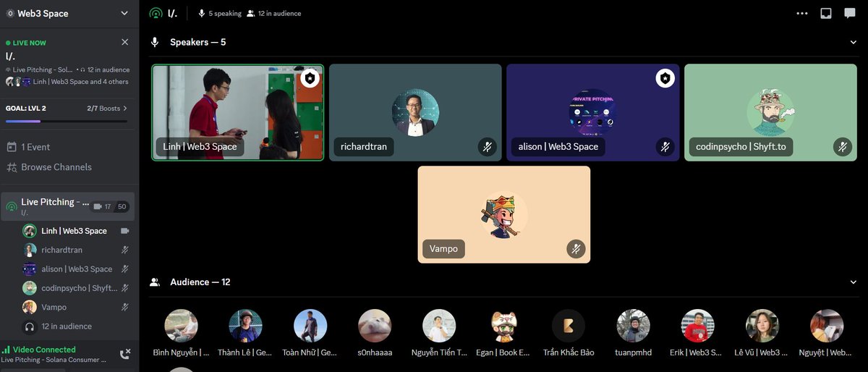Viewport: 868px width, 372px height.
Task: Click the 12 in audience header indicator
Action: click(x=273, y=13)
